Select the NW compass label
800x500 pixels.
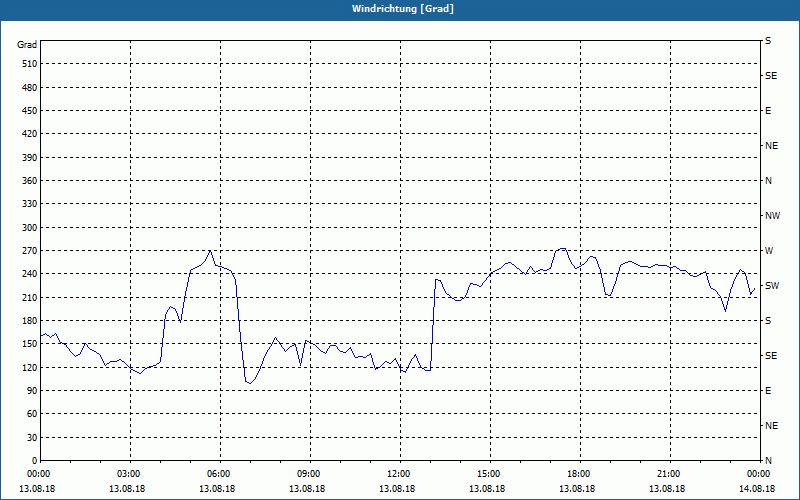772,216
